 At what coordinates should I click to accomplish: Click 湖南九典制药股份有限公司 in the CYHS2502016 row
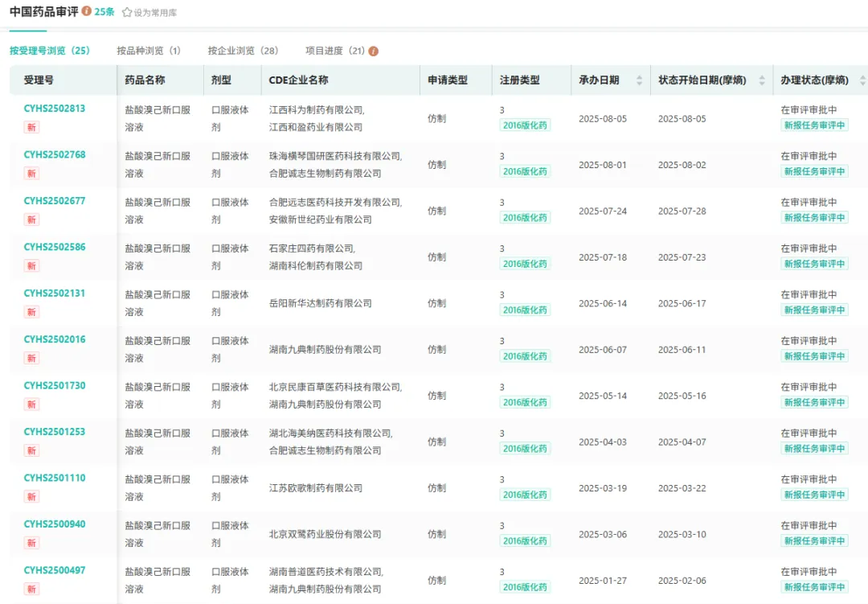(325, 350)
